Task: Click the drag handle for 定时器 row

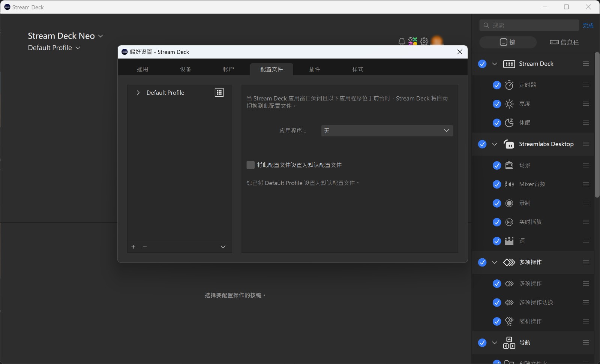Action: pos(586,85)
